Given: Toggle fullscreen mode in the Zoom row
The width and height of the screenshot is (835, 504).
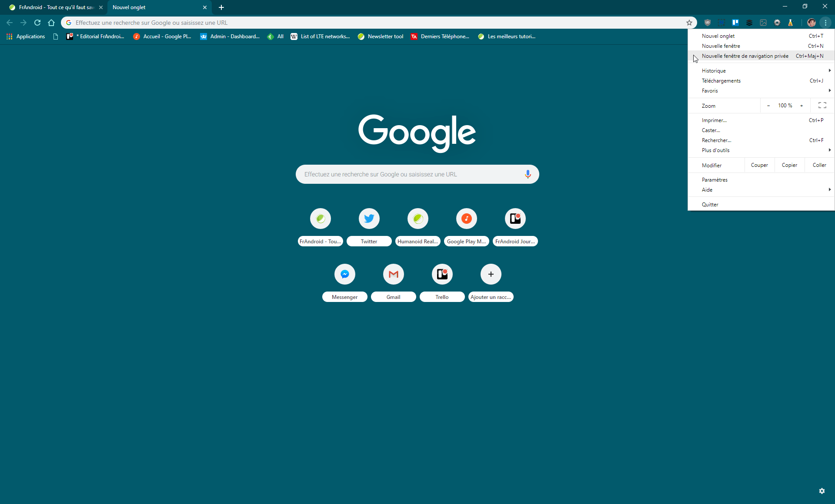Looking at the screenshot, I should pos(822,106).
